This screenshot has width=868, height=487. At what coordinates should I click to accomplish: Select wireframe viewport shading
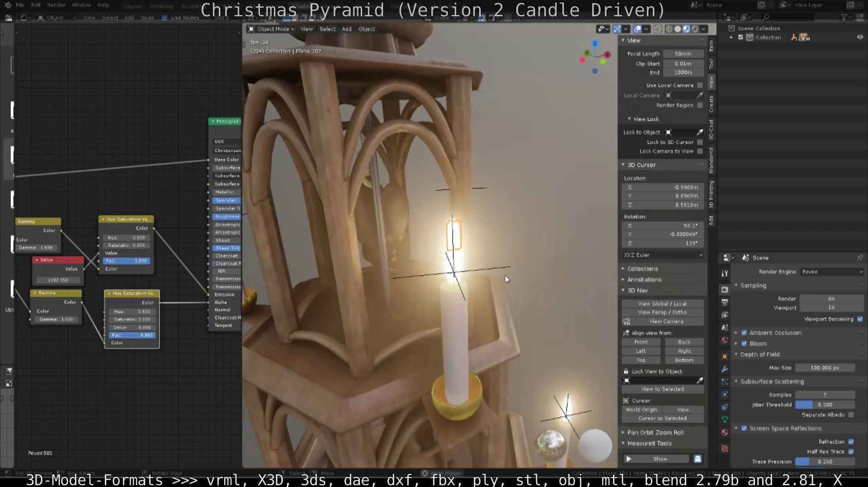[x=669, y=29]
